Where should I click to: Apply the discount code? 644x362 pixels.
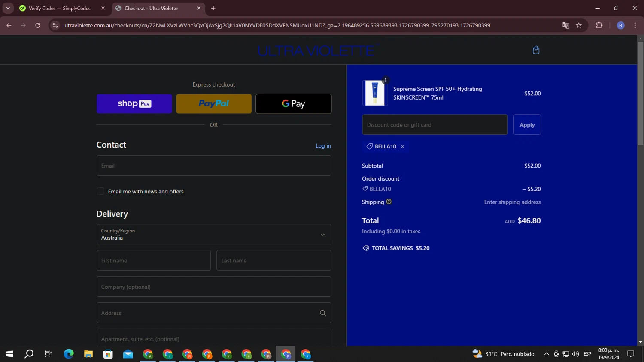coord(527,125)
